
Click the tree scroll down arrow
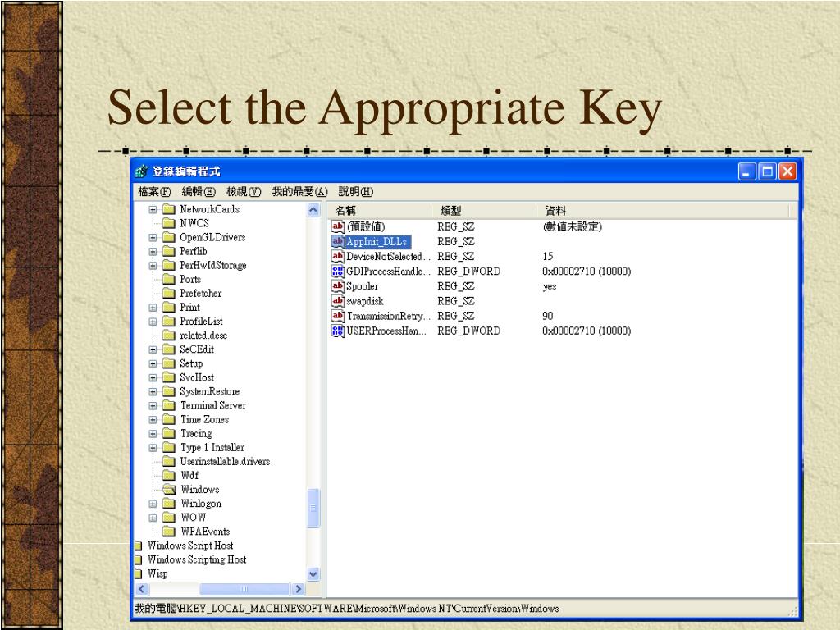tap(313, 574)
